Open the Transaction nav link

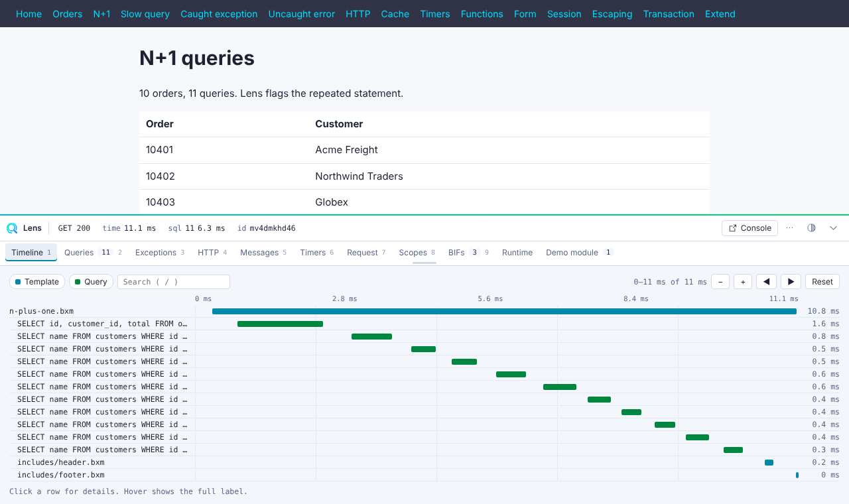669,14
